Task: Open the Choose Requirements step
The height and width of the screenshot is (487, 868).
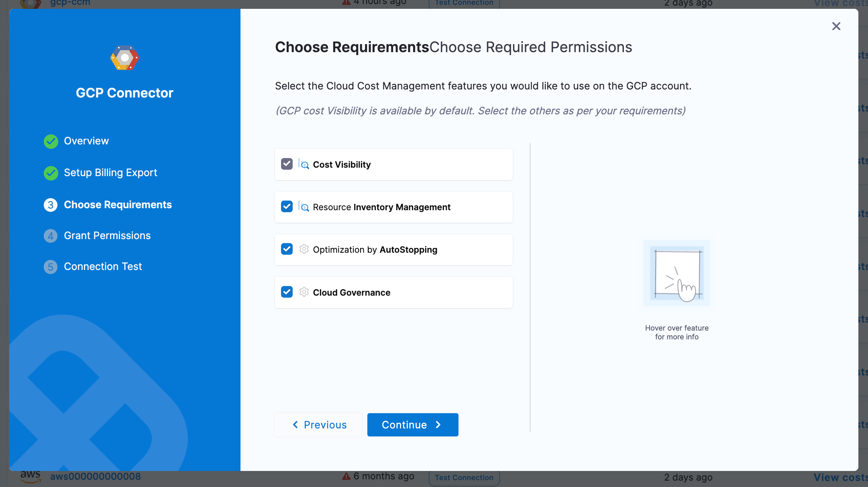Action: point(118,205)
